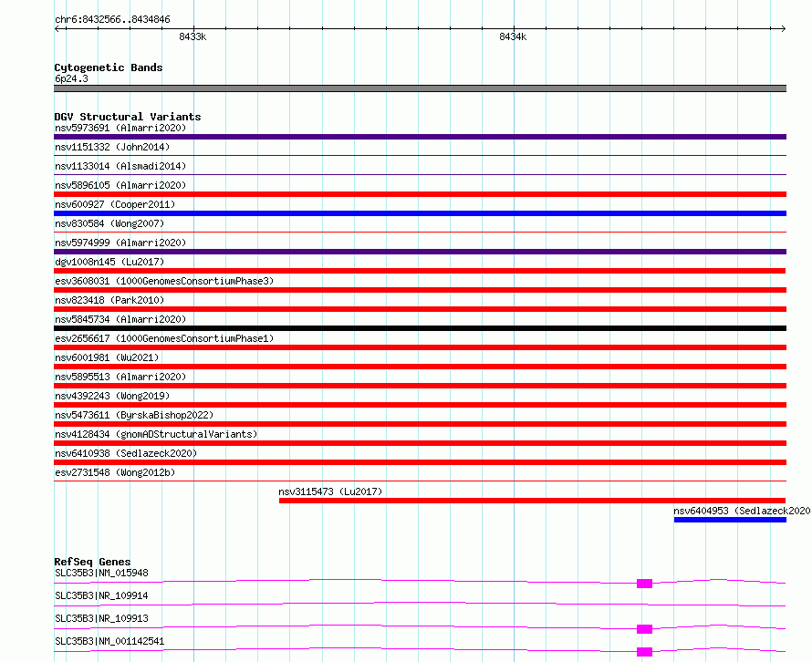The image size is (812, 662).
Task: Open esv3608031 (1000GenomesConsortiumPhase3) entry
Action: click(164, 281)
